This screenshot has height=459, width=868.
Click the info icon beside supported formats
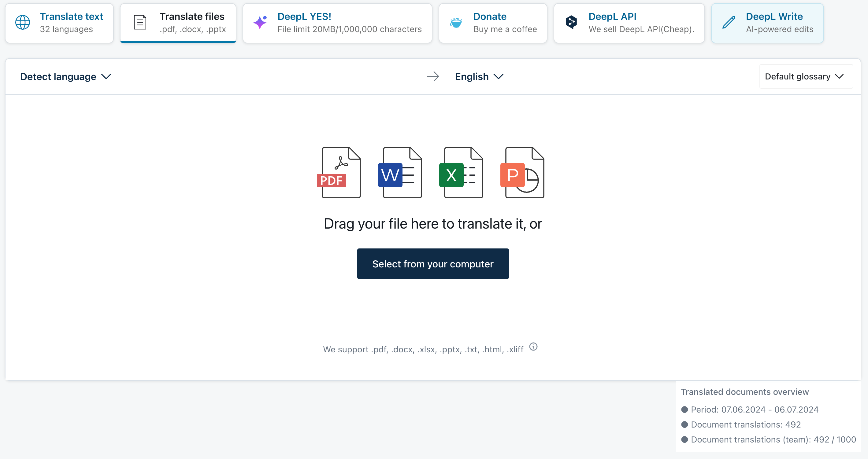pos(533,347)
